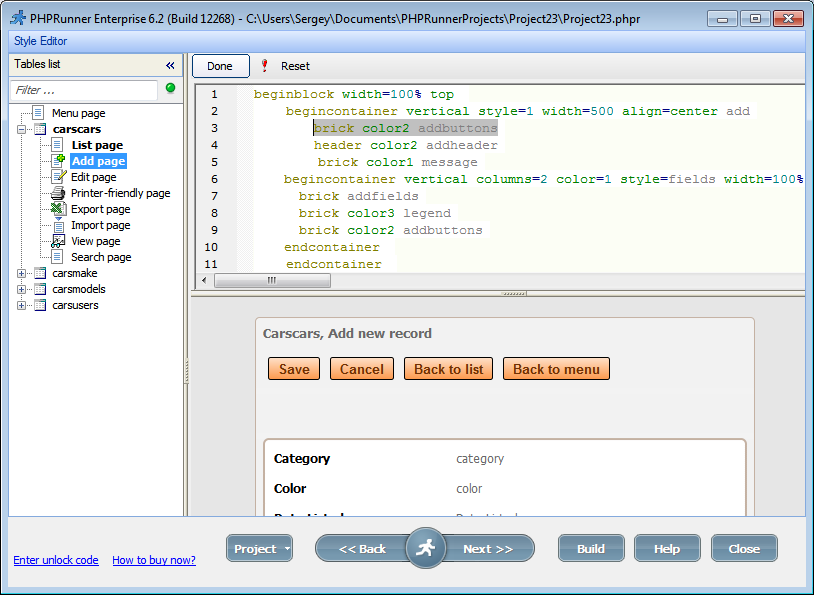This screenshot has width=814, height=595.
Task: Expand the carsmodels tree node
Action: tap(21, 289)
